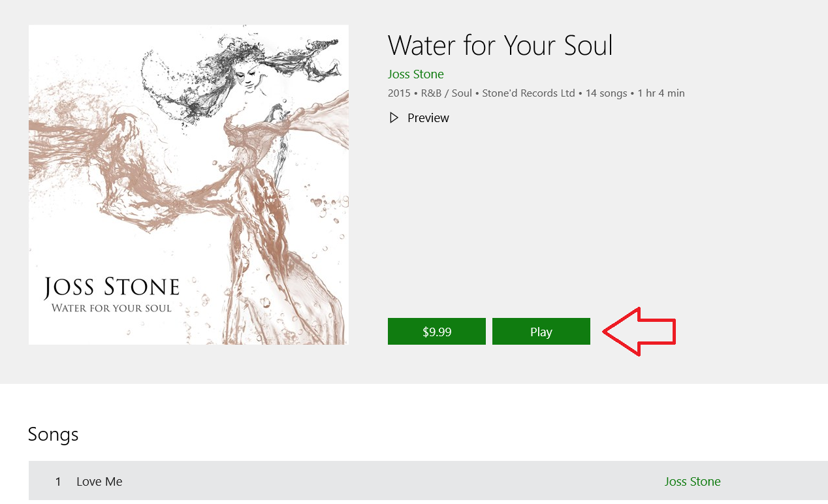Screen dimensions: 828x504
Task: Click the Water for Your Soul album title
Action: coord(500,46)
